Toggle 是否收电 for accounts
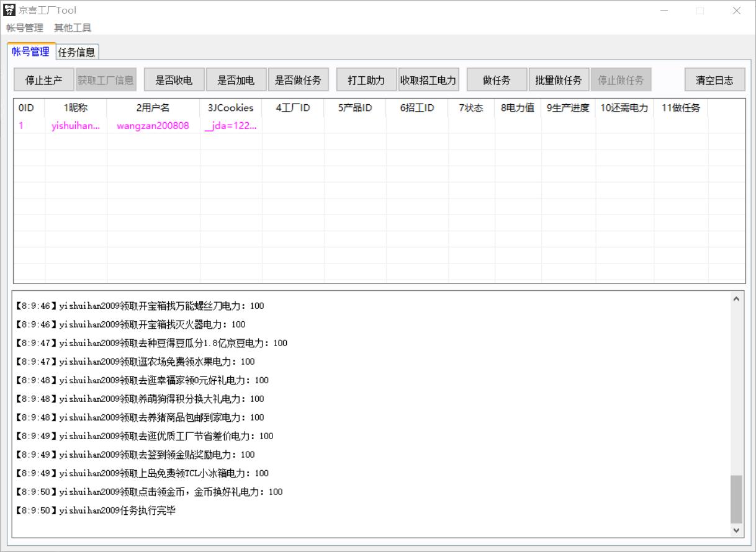 173,79
